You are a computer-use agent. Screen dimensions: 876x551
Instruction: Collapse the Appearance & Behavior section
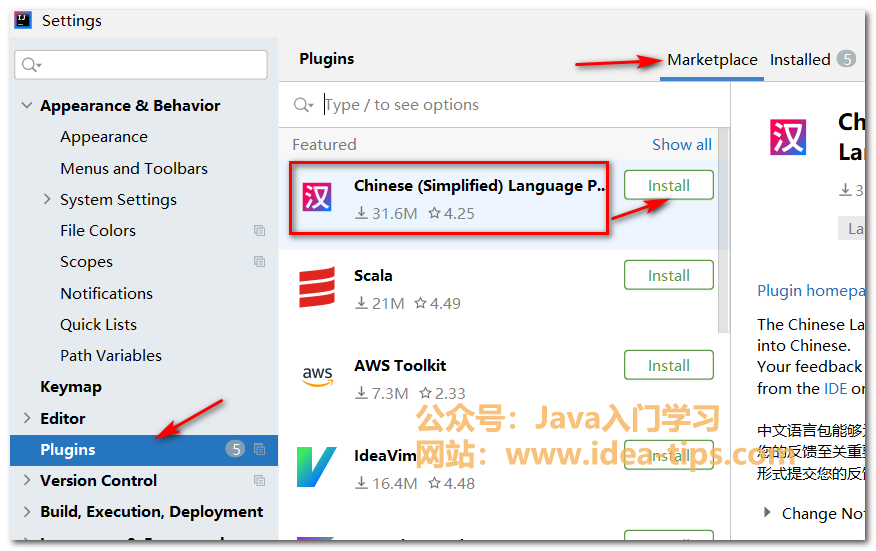click(26, 105)
